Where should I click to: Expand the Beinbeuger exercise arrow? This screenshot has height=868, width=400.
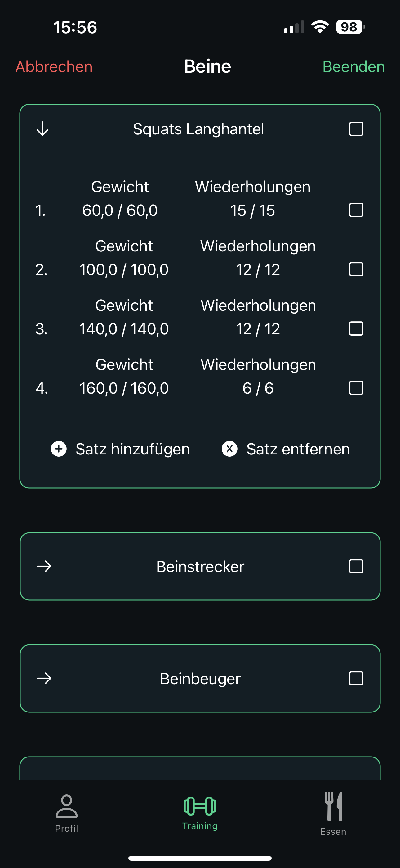click(x=44, y=678)
